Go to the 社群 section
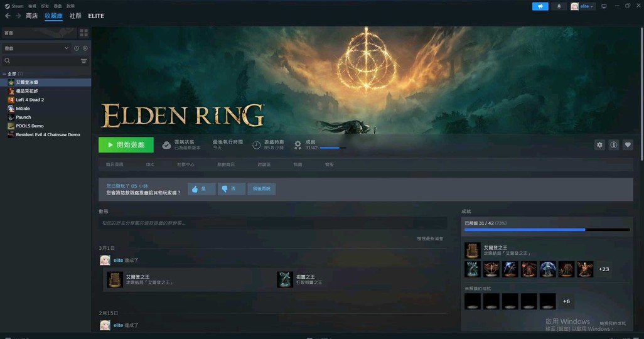The image size is (644, 339). click(x=75, y=16)
